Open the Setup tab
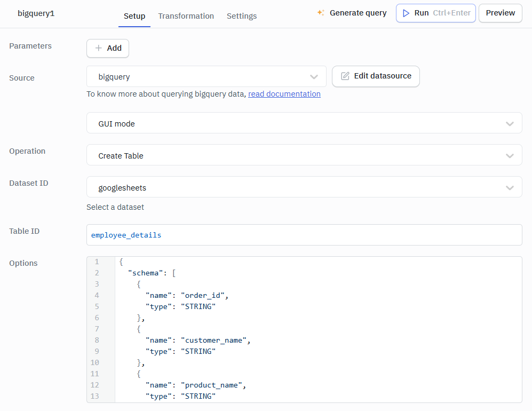This screenshot has height=411, width=532. pyautogui.click(x=134, y=16)
